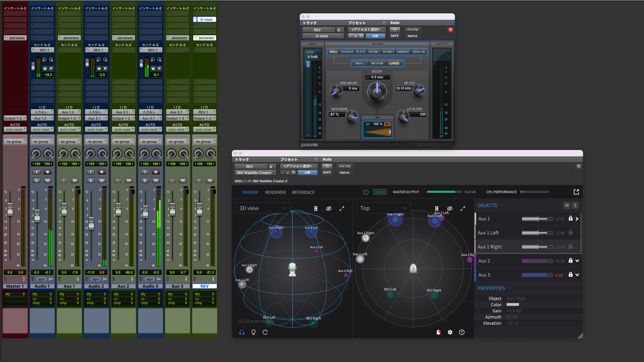Expand the Top view panel to fullscreen
This screenshot has width=644, height=362.
(x=463, y=209)
